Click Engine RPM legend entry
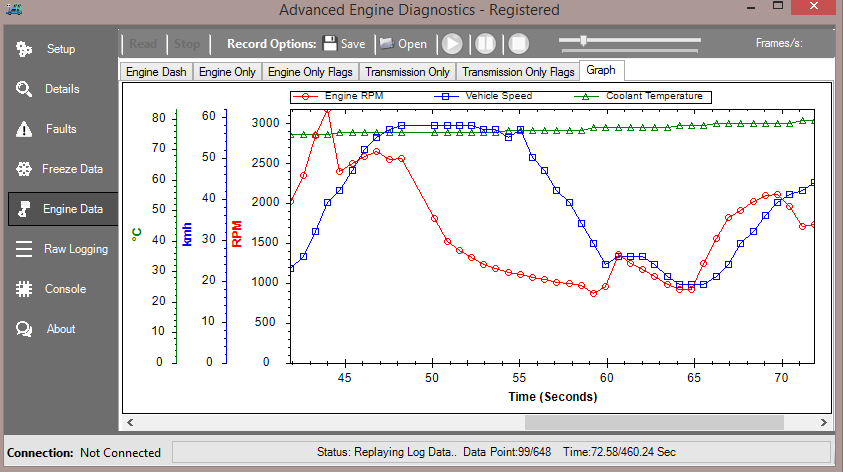Screen dimensions: 843x472 339,96
